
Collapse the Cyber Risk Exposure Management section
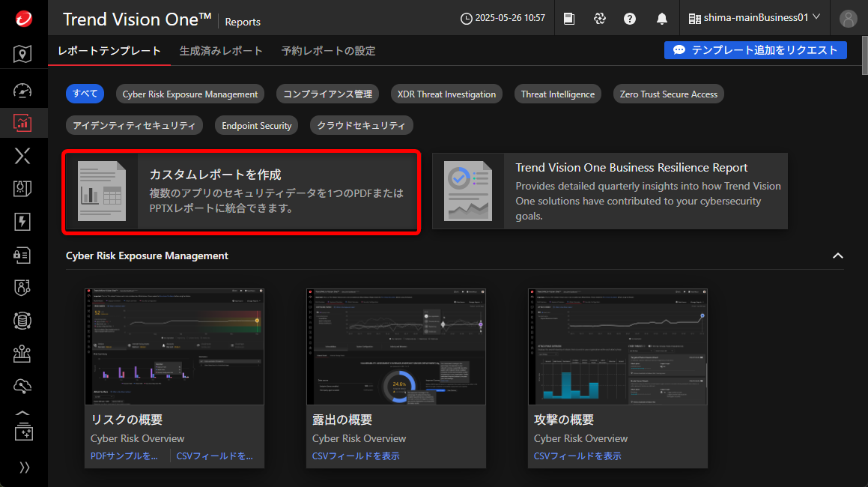coord(837,255)
